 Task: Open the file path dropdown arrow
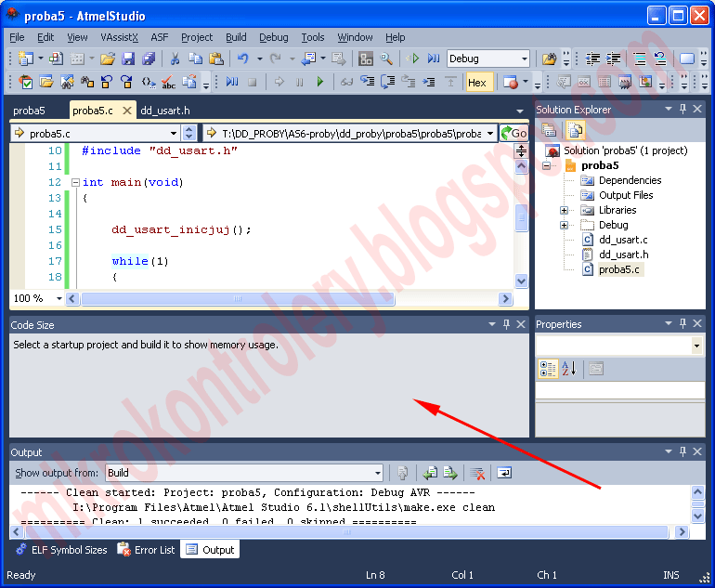pyautogui.click(x=490, y=133)
